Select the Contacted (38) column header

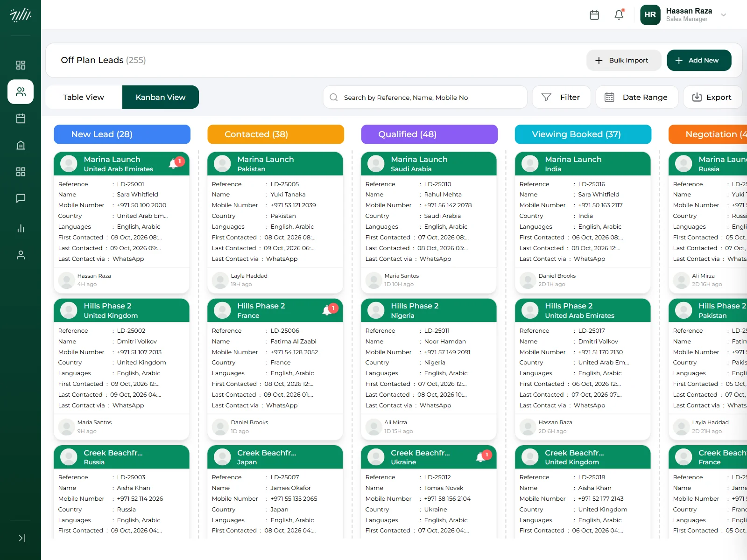coord(275,134)
